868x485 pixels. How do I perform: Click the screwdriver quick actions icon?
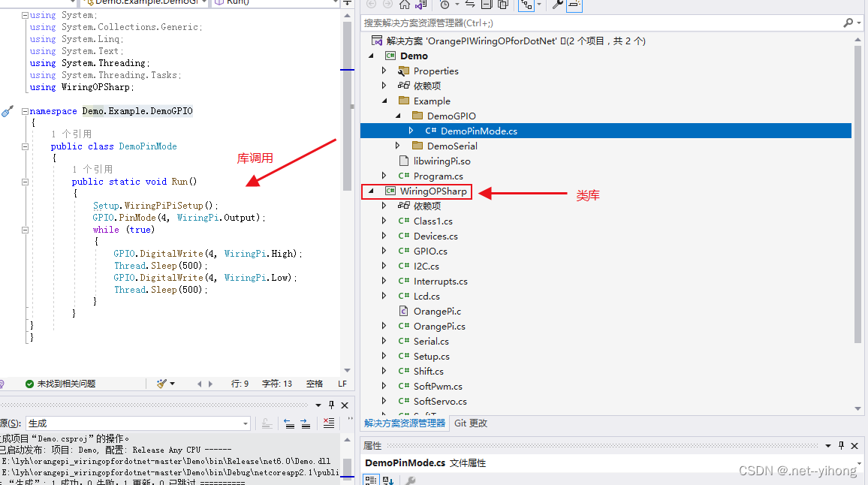click(8, 111)
